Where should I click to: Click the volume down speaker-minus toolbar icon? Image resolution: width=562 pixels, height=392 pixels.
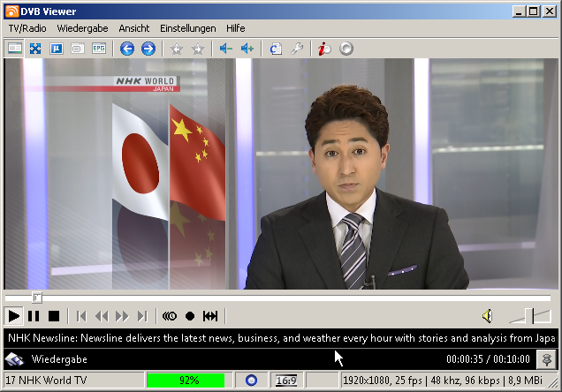pyautogui.click(x=226, y=49)
